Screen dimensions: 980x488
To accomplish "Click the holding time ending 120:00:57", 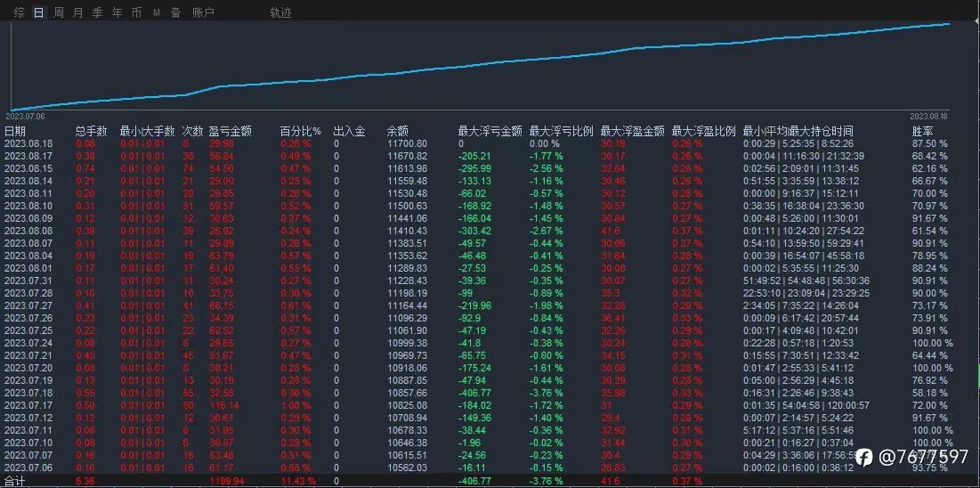I will click(806, 405).
